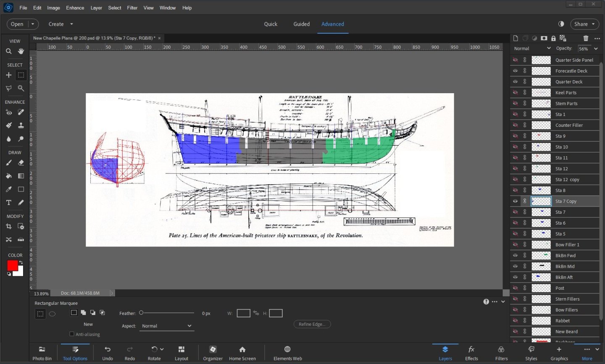Open the Effects panel tab
This screenshot has width=605, height=364.
coord(471,353)
